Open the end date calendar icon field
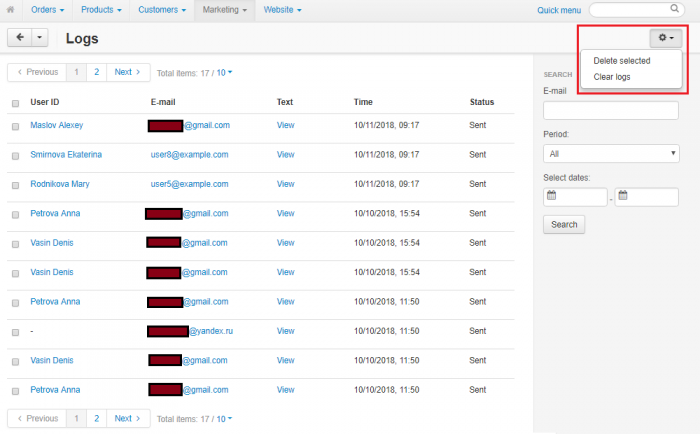The image size is (700, 434). point(646,197)
